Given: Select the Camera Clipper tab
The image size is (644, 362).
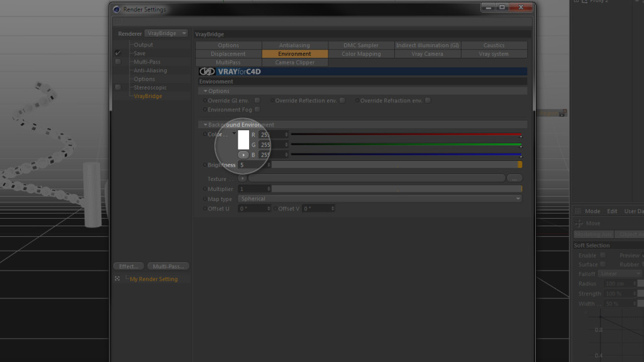Looking at the screenshot, I should pyautogui.click(x=294, y=62).
